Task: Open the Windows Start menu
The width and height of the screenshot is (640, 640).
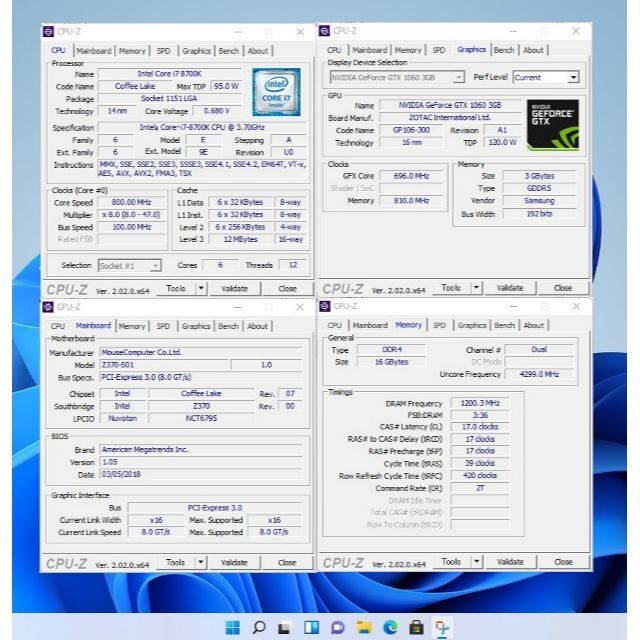Action: pyautogui.click(x=233, y=627)
